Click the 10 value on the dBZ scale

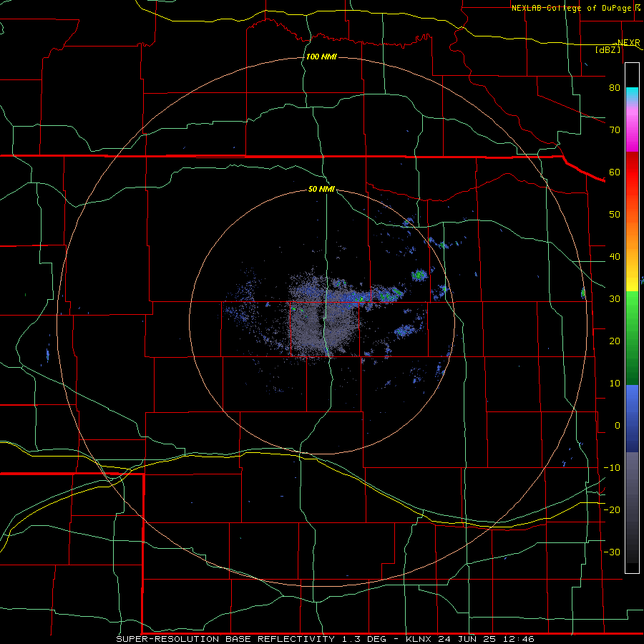[615, 384]
